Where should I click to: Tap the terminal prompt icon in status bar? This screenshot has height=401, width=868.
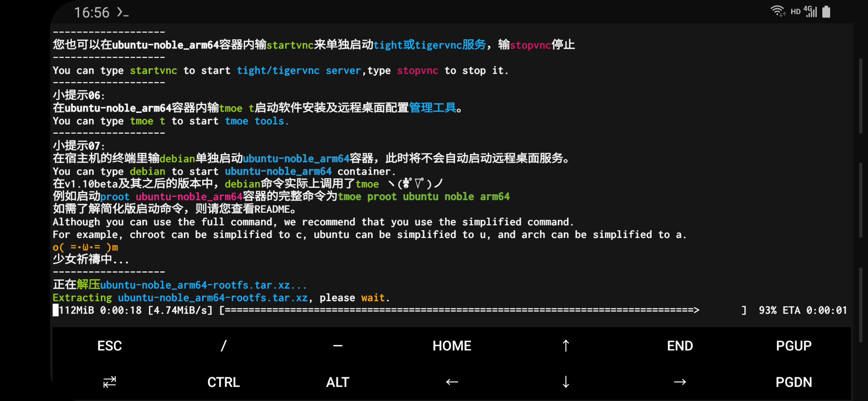(123, 12)
